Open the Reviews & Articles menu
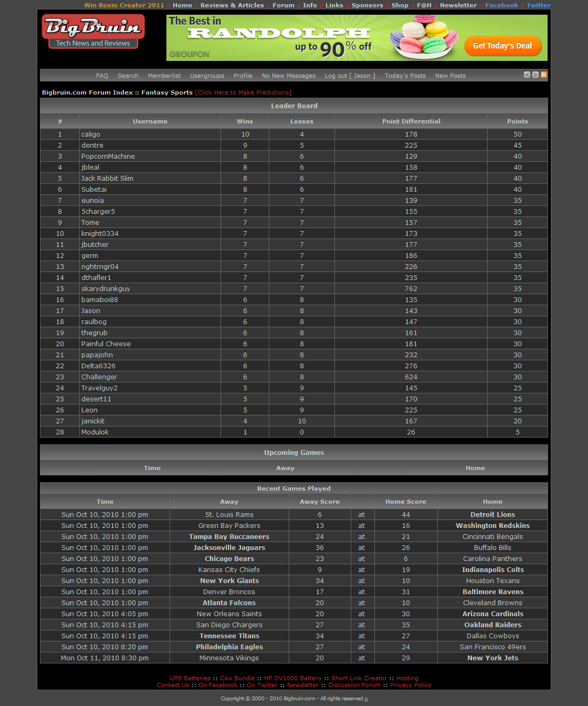 pyautogui.click(x=232, y=5)
